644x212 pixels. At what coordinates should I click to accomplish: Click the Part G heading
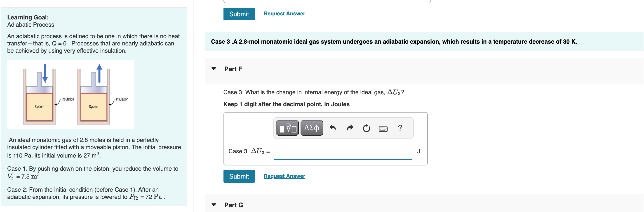tap(234, 205)
